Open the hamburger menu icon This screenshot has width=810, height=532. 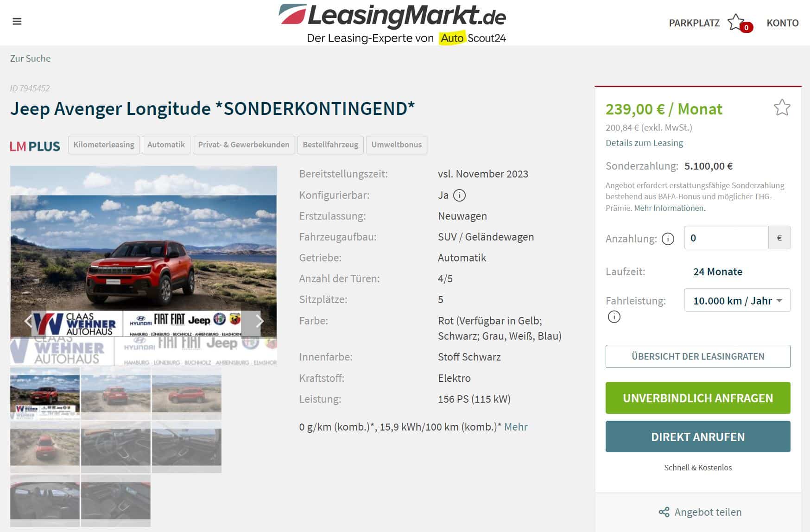click(x=17, y=21)
